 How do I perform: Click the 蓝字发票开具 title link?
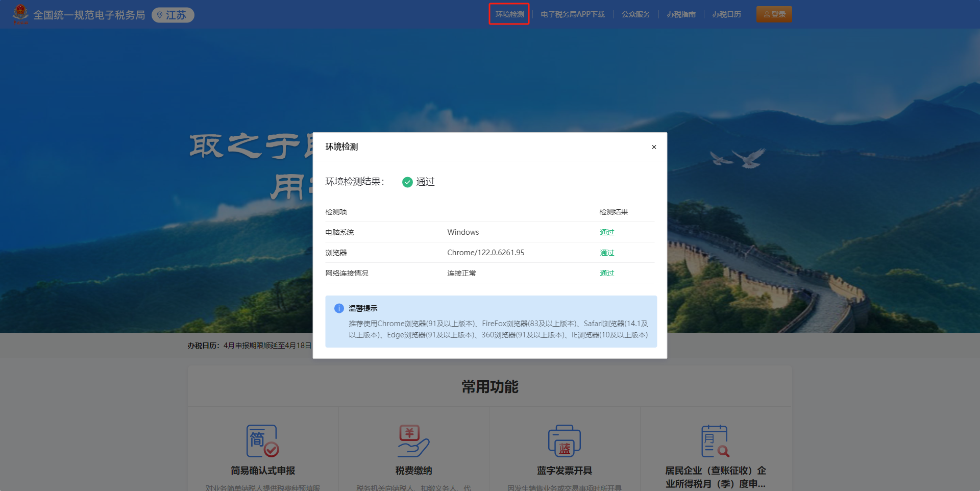[564, 471]
